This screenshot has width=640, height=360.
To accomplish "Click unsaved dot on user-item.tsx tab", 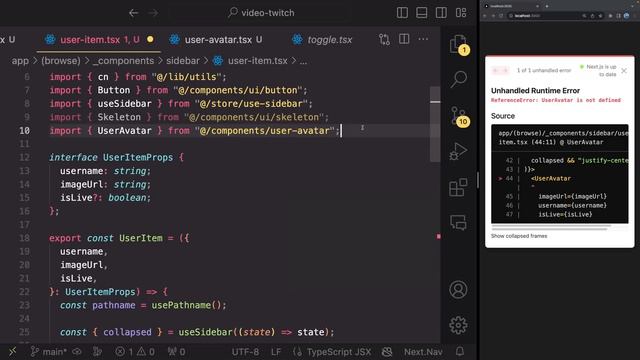I will (x=150, y=40).
